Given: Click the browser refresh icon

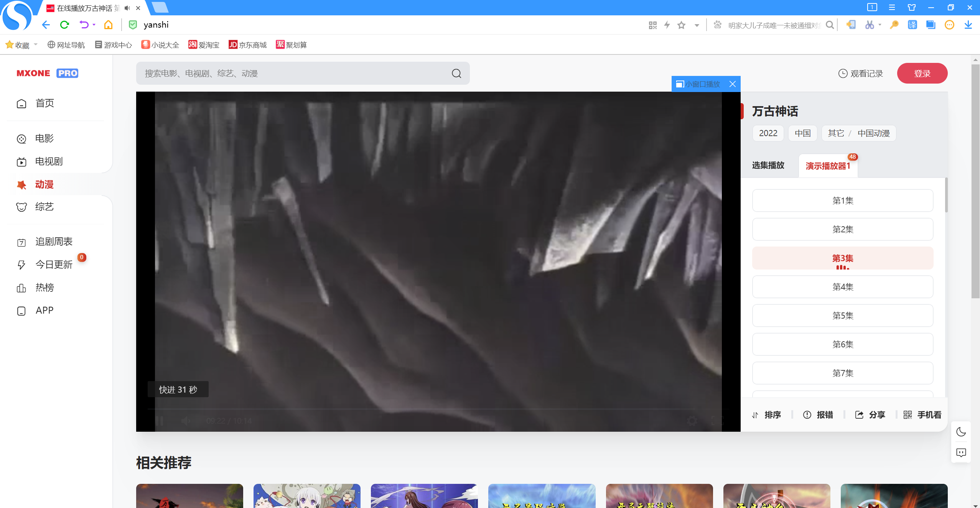Looking at the screenshot, I should pos(64,25).
